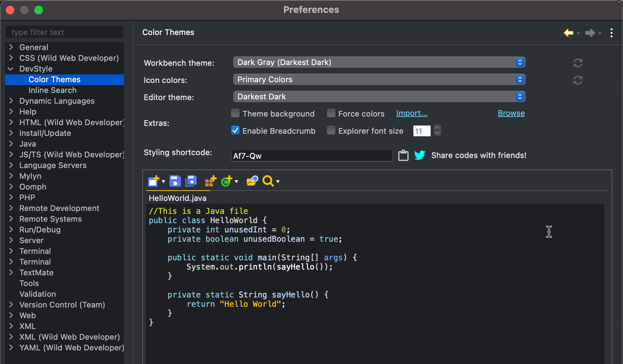
Task: Open the Icon colors dropdown
Action: tap(379, 80)
